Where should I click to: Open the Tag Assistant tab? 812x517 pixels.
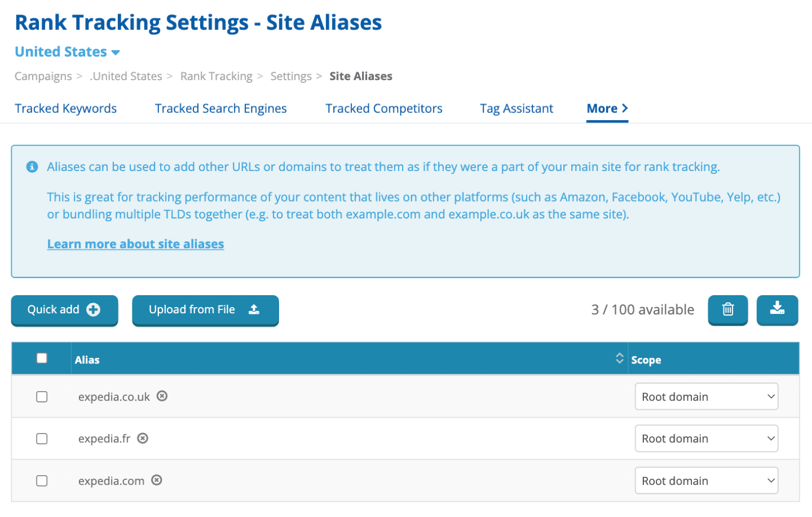tap(517, 108)
